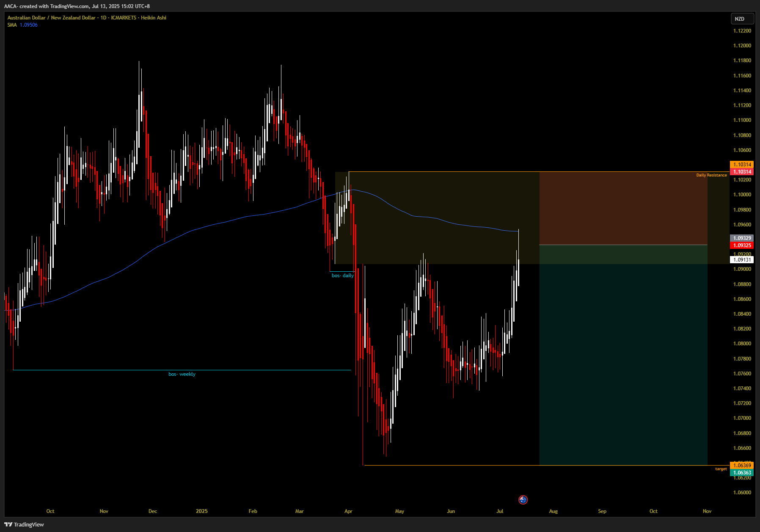This screenshot has width=760, height=532.
Task: Click the Dec label on the time axis
Action: pyautogui.click(x=153, y=511)
